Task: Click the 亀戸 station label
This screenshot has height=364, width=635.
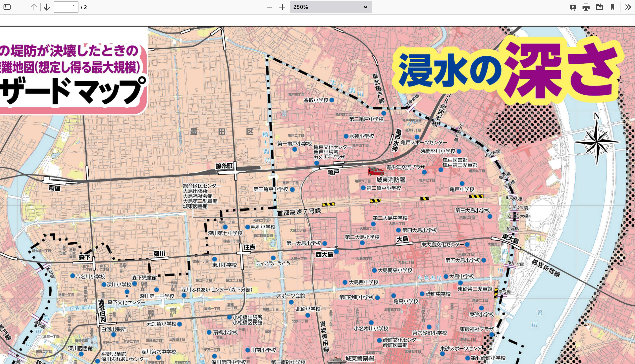Action: [333, 172]
